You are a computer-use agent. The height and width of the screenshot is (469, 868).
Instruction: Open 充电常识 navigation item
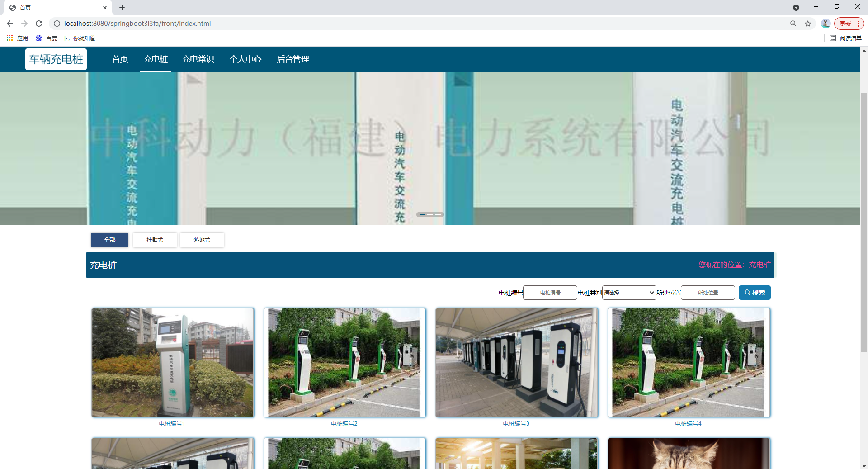[x=198, y=59]
